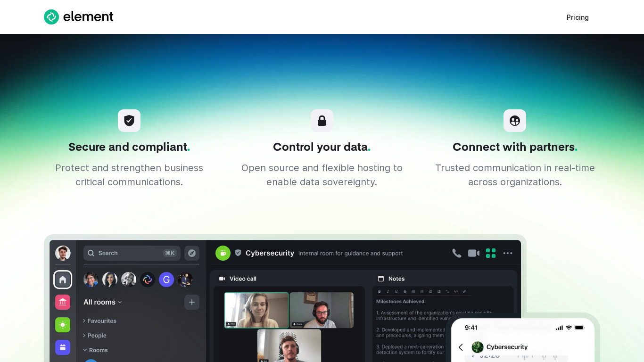This screenshot has width=644, height=362.
Task: Click the purple G avatar
Action: tap(166, 280)
